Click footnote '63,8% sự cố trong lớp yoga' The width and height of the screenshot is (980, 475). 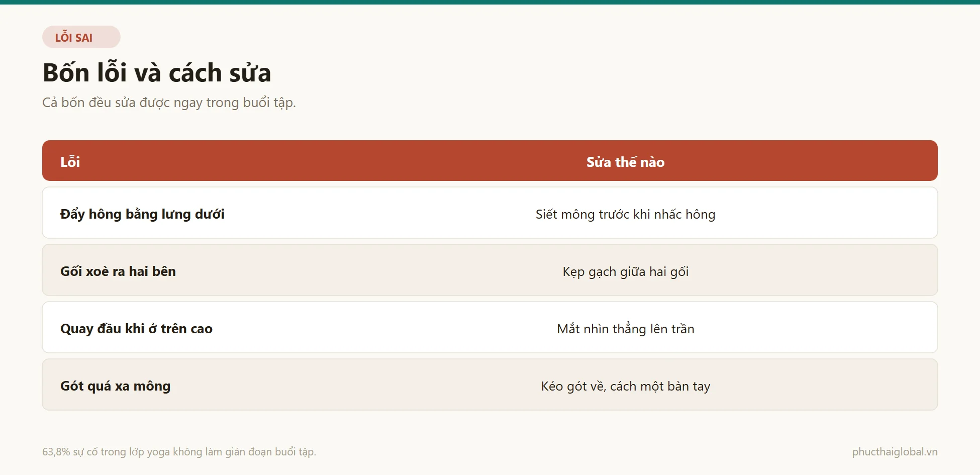point(106,451)
